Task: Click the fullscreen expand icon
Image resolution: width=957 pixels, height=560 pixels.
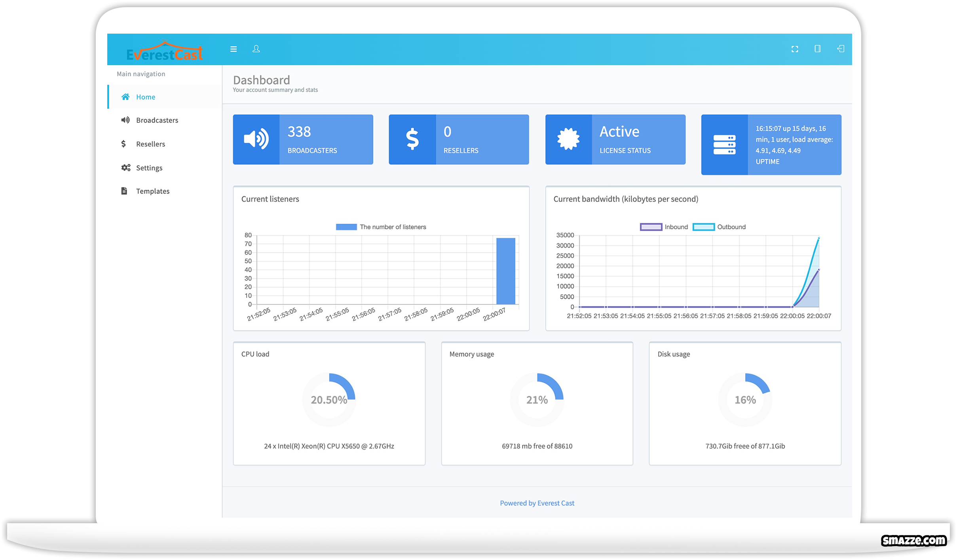Action: click(794, 49)
